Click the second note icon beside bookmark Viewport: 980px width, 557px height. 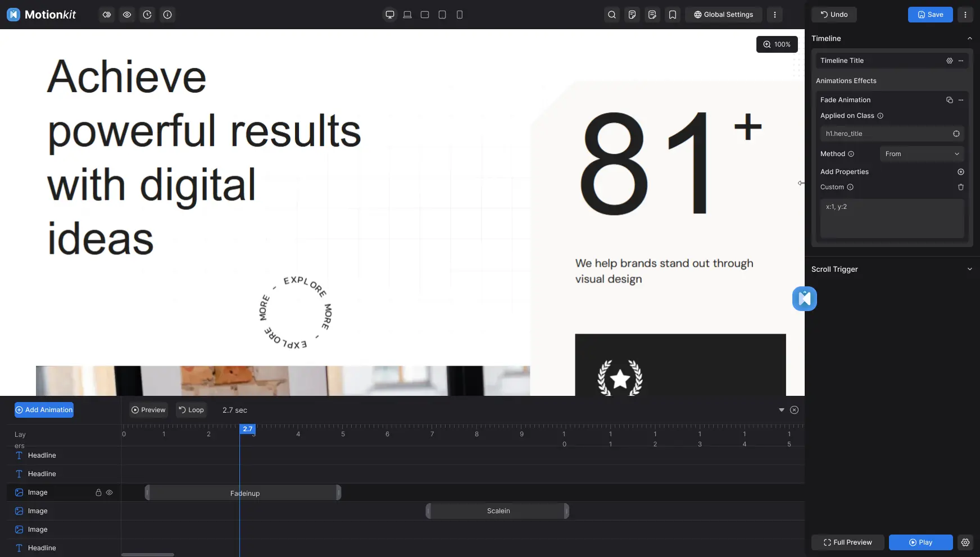[652, 15]
